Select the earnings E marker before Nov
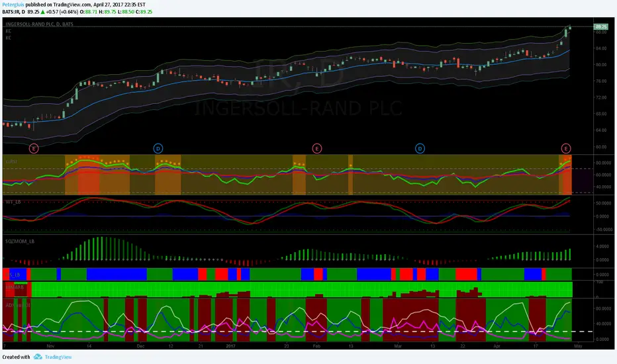 pyautogui.click(x=34, y=149)
